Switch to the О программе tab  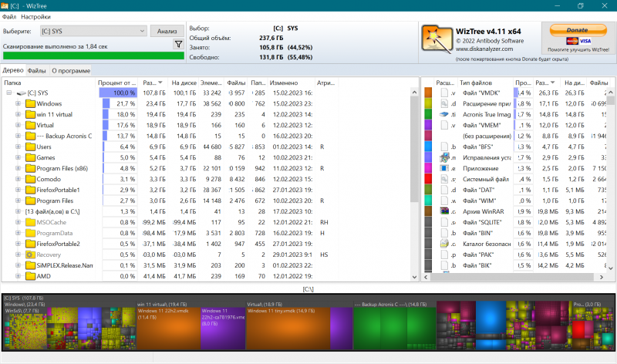71,71
